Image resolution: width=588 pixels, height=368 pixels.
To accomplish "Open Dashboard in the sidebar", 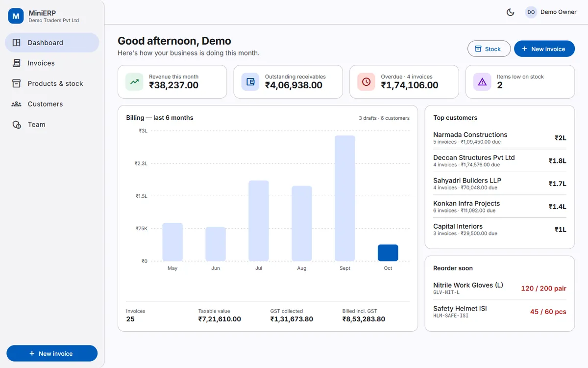I will 52,43.
